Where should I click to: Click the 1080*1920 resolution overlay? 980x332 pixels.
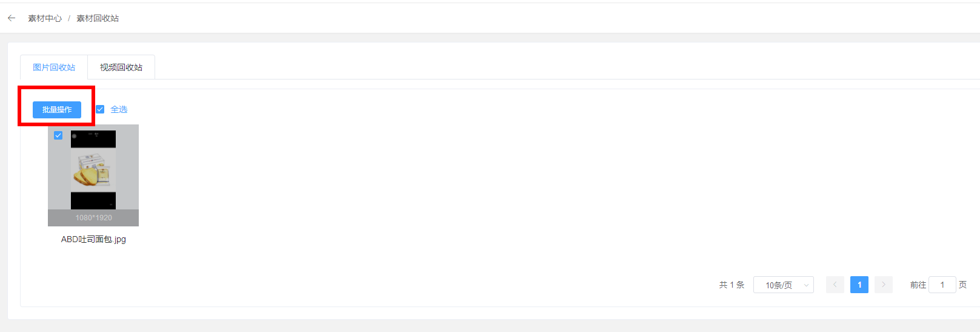(x=93, y=218)
